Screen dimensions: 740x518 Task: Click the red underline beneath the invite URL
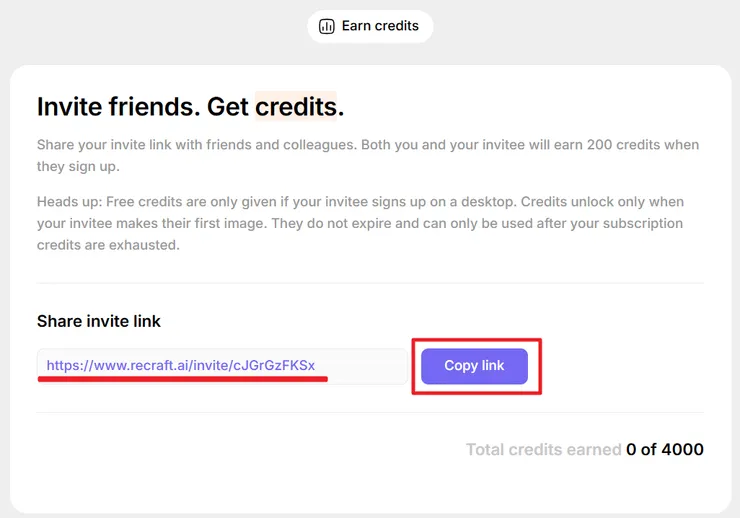[182, 380]
